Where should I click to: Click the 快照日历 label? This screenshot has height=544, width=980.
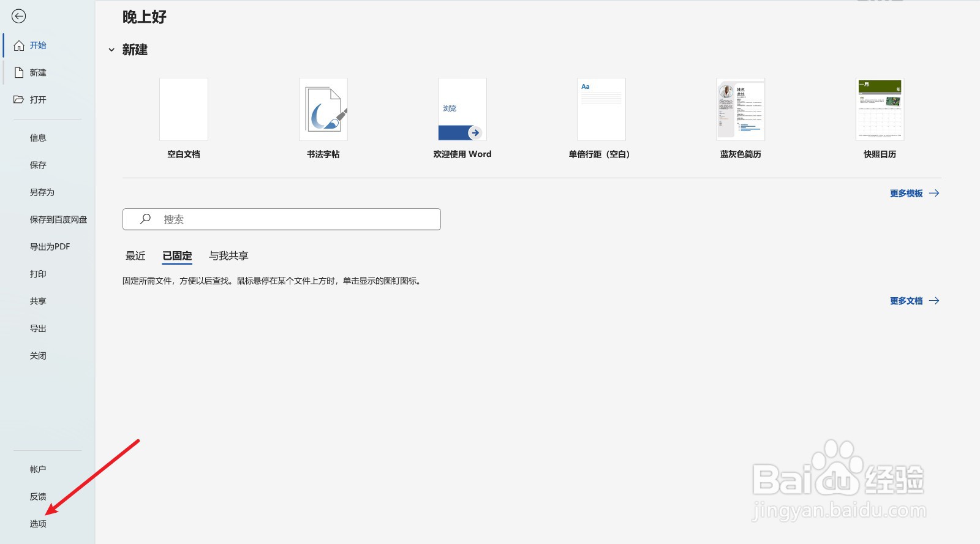click(x=880, y=154)
